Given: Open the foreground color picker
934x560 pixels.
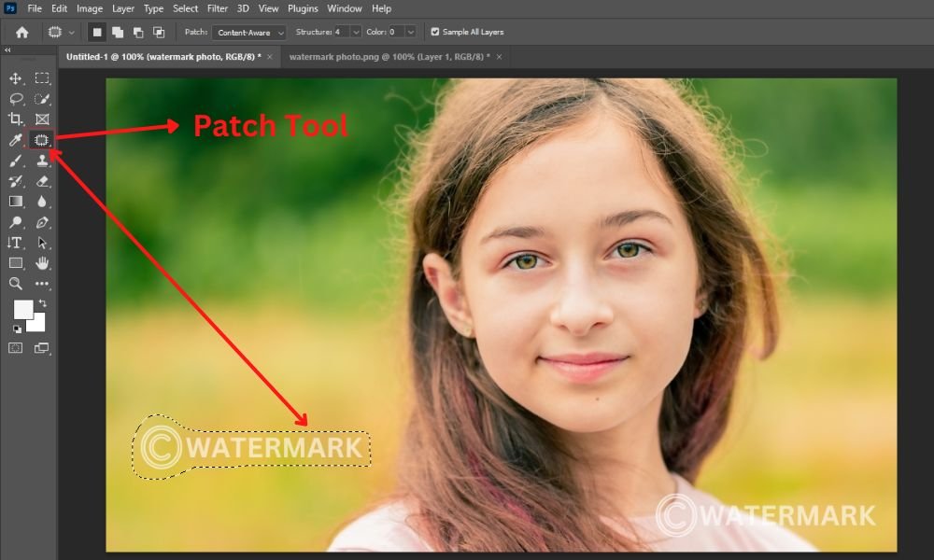Looking at the screenshot, I should click(x=22, y=309).
